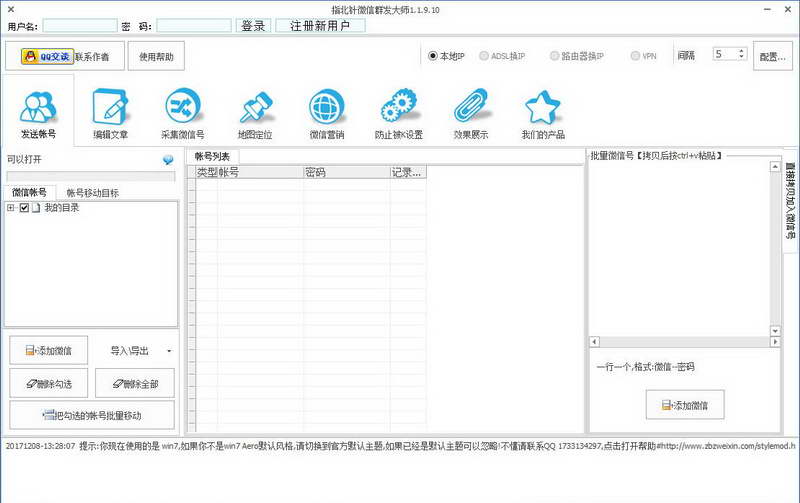Expand the 我的目录 tree node
The image size is (800, 503).
[x=11, y=208]
